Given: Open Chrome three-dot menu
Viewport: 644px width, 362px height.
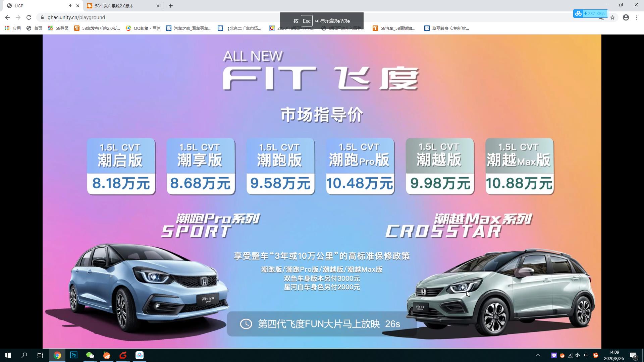Looking at the screenshot, I should click(637, 17).
